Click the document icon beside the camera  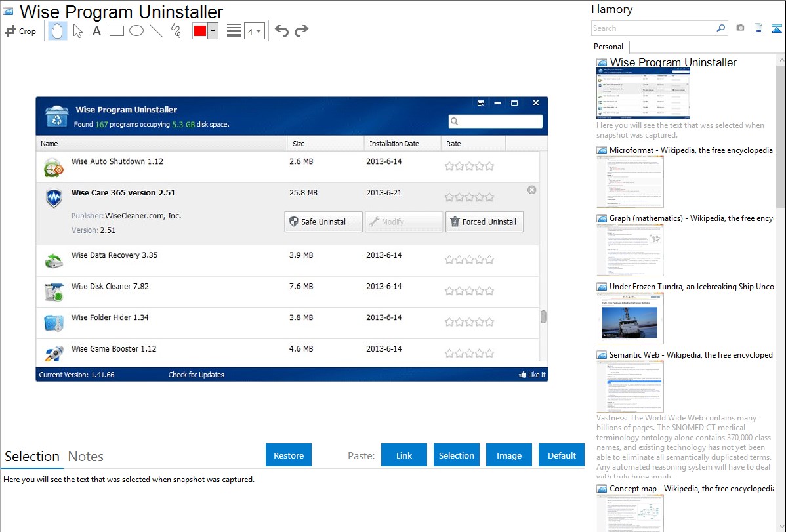click(758, 28)
